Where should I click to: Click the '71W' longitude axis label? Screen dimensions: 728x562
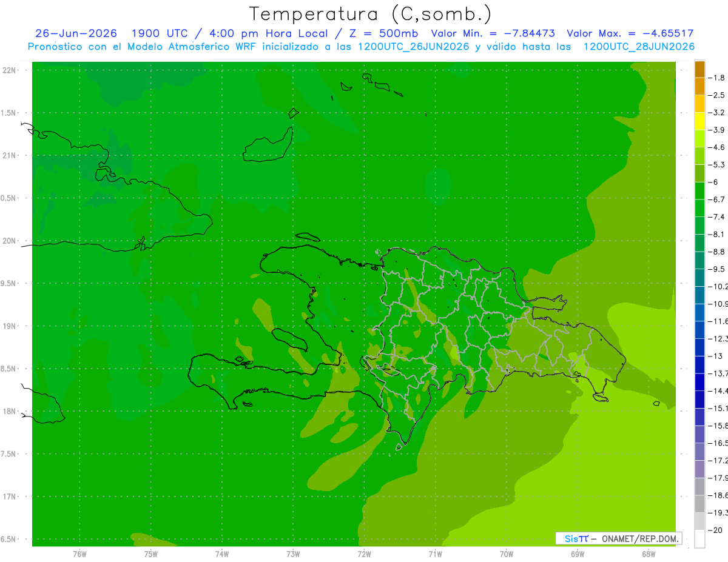pyautogui.click(x=435, y=554)
